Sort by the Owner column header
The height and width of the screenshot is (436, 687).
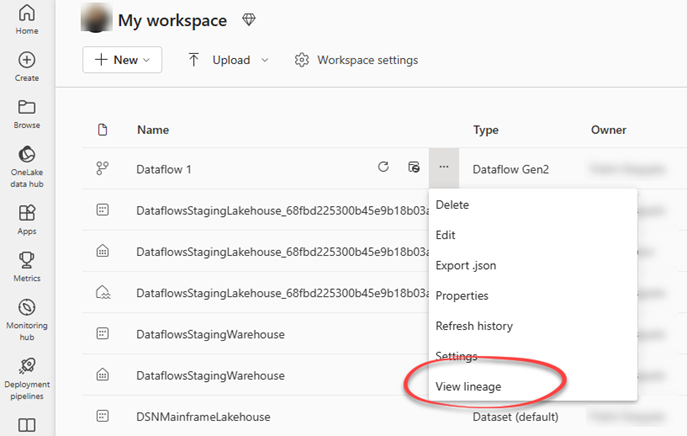608,130
